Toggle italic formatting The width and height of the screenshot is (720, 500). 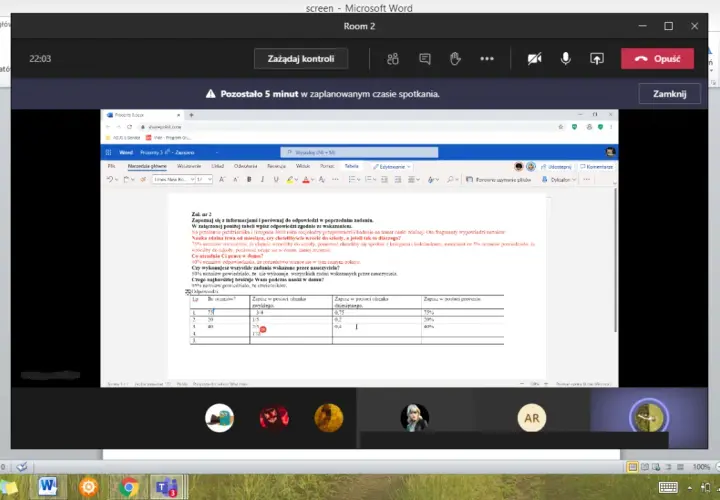point(262,180)
